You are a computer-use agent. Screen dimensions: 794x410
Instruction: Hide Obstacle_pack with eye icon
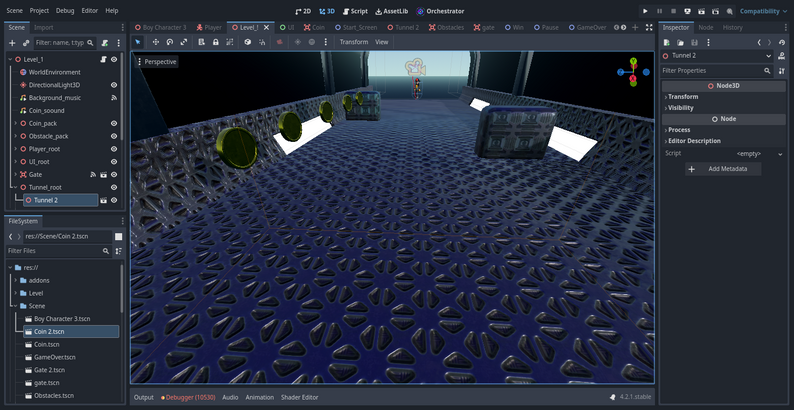tap(114, 136)
